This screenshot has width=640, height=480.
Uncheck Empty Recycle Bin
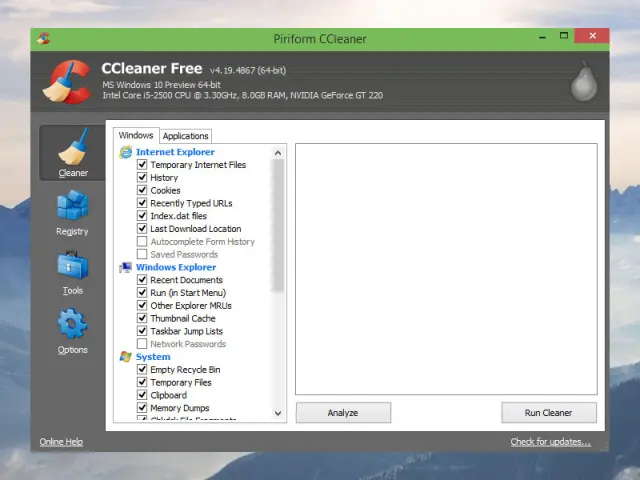[x=142, y=370]
